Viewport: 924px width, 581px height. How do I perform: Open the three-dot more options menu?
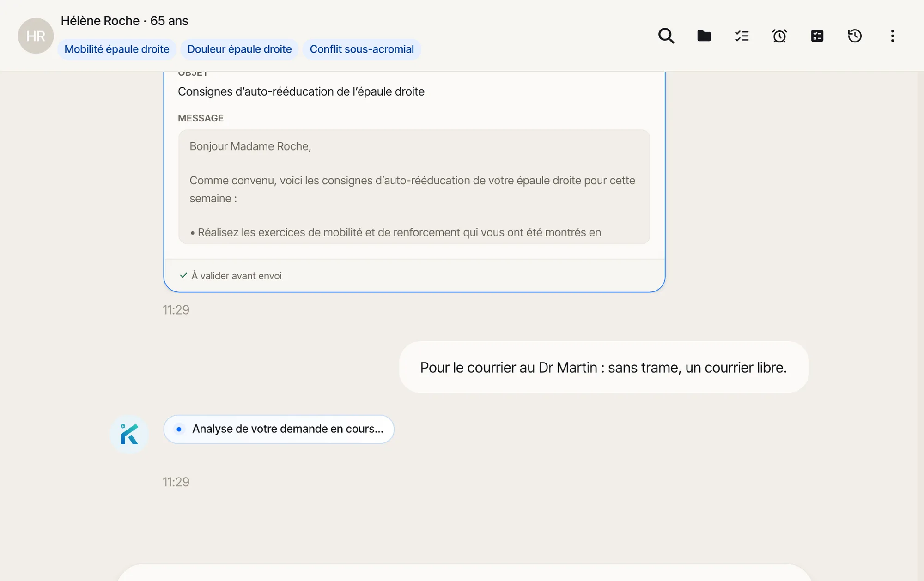(x=892, y=36)
